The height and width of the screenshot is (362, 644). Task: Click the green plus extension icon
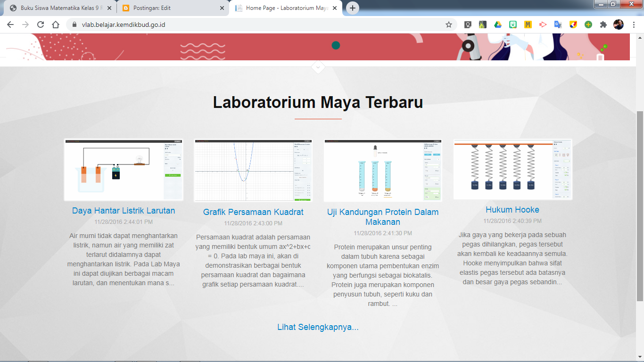tap(588, 24)
